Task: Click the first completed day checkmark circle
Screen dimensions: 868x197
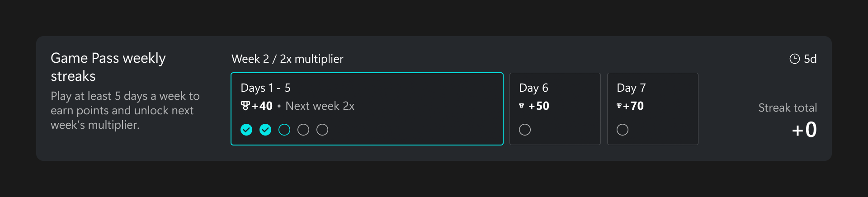Action: tap(246, 130)
